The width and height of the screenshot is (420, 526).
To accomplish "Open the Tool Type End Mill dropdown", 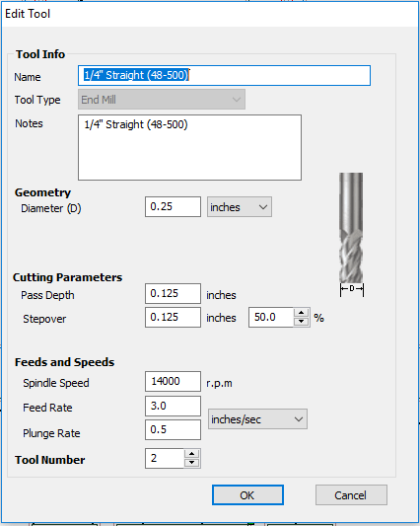I will click(162, 100).
